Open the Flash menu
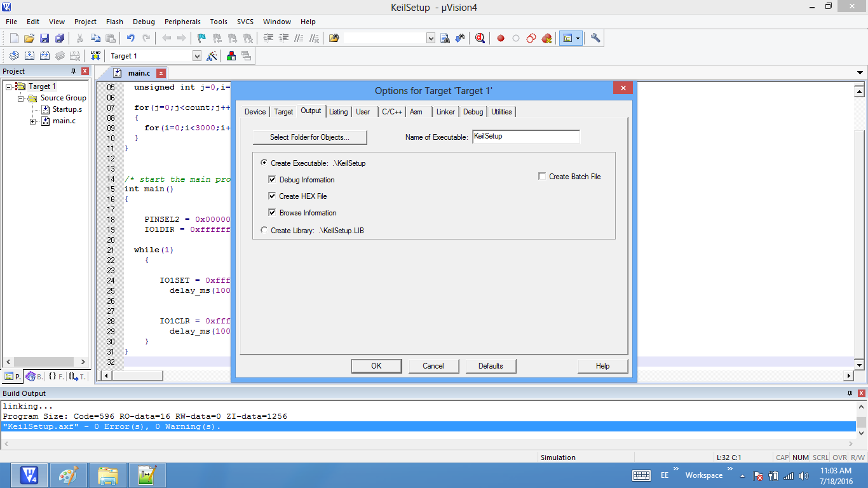 (114, 22)
